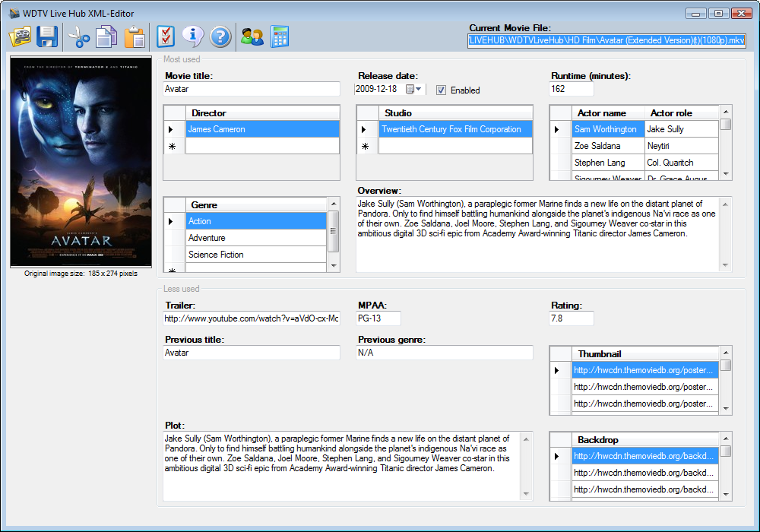Click Genre list scrollbar up arrow
The image size is (760, 532).
(334, 204)
